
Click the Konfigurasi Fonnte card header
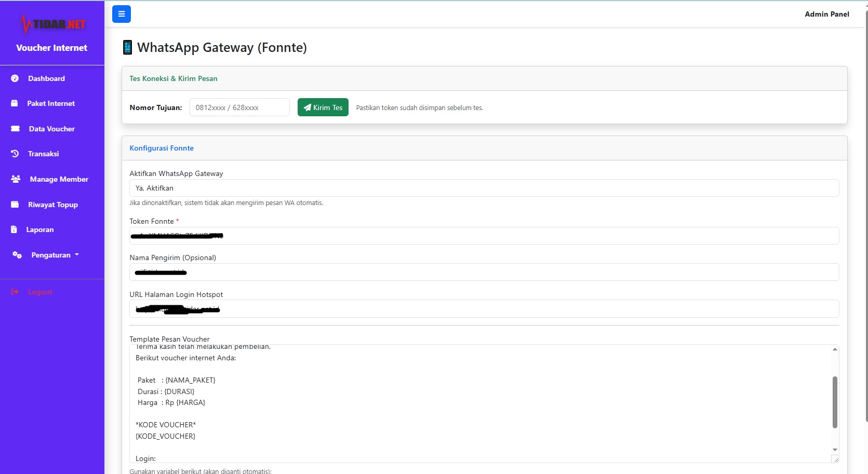coord(484,148)
